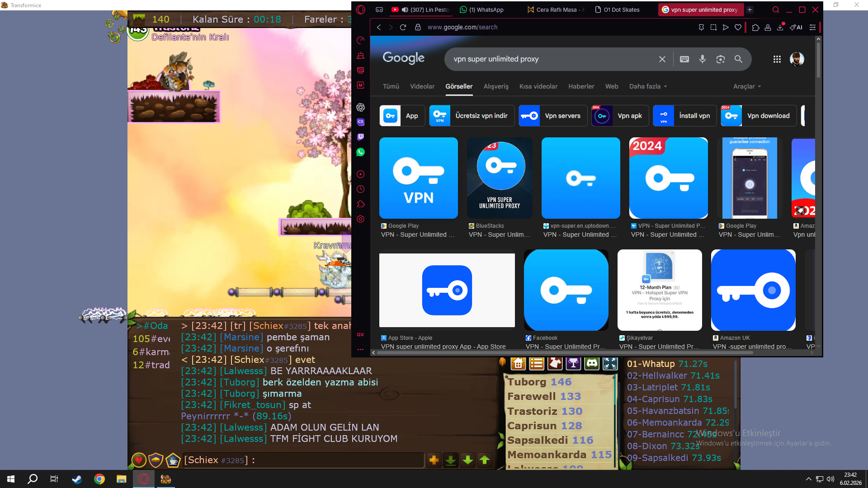The image size is (868, 488).
Task: Open GX Control speedometer in sidebar
Action: 360,41
